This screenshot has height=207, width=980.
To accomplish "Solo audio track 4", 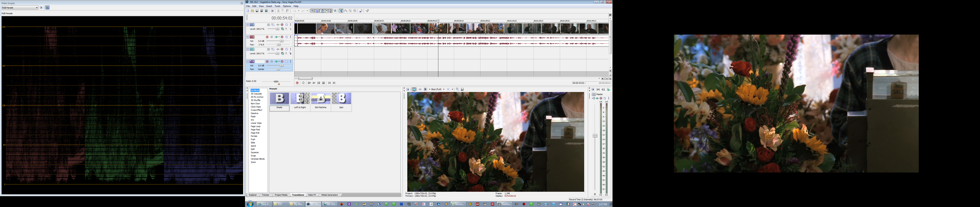I will tap(291, 62).
